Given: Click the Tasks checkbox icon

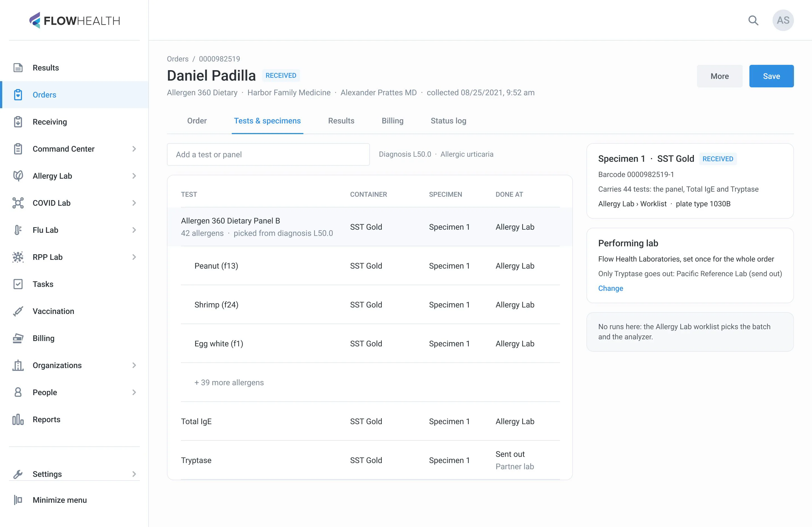Looking at the screenshot, I should coord(18,284).
